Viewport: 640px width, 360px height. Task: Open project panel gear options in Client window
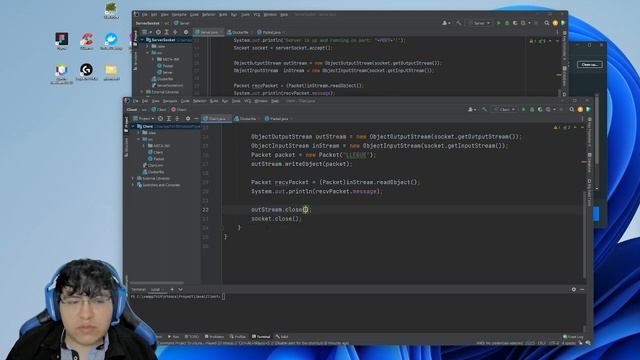pos(188,118)
